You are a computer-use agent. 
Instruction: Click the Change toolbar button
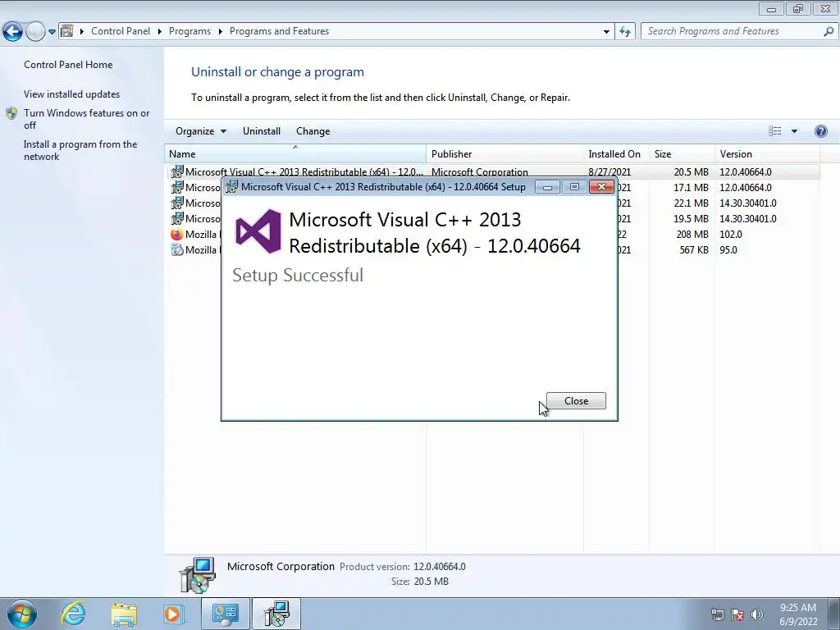(x=313, y=131)
